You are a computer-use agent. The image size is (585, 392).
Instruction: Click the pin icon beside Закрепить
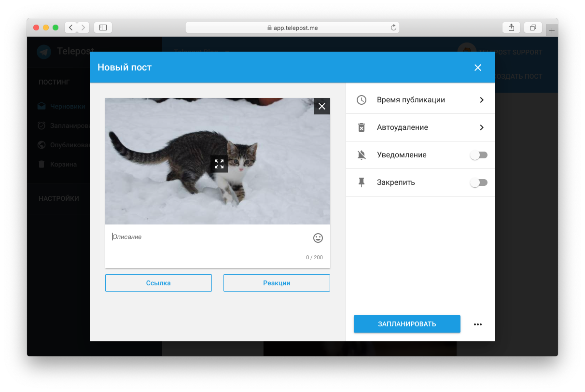point(362,182)
